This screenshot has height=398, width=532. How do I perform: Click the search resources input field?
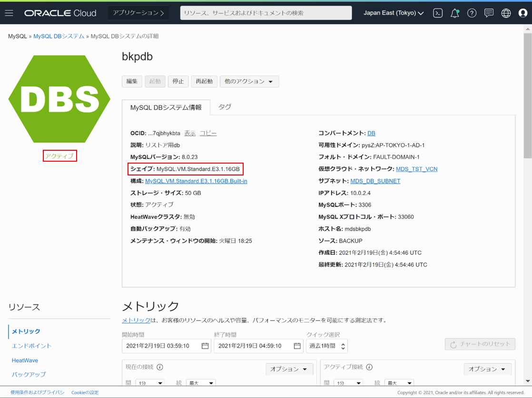[266, 13]
